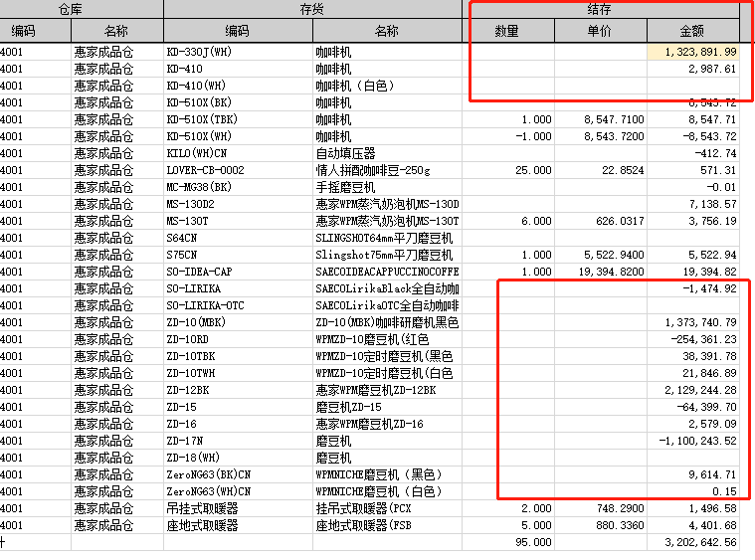755x560 pixels.
Task: Click total quantity 95.000
Action: click(x=508, y=542)
